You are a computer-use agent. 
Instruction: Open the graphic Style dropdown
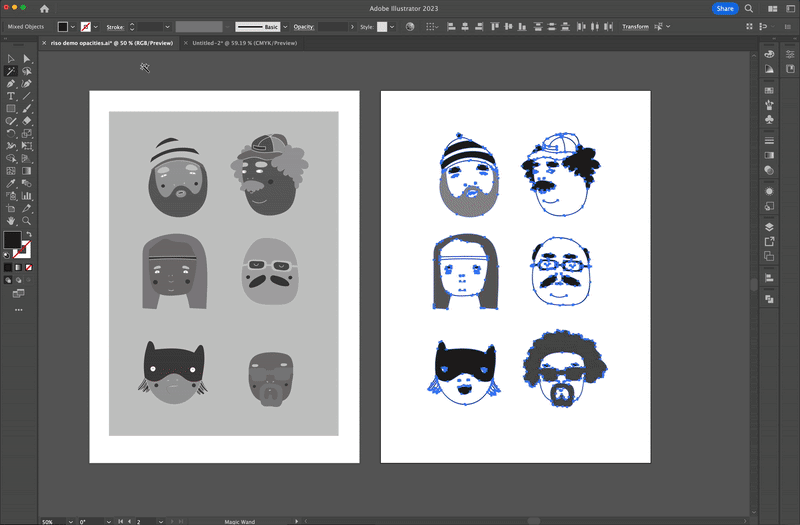(392, 27)
